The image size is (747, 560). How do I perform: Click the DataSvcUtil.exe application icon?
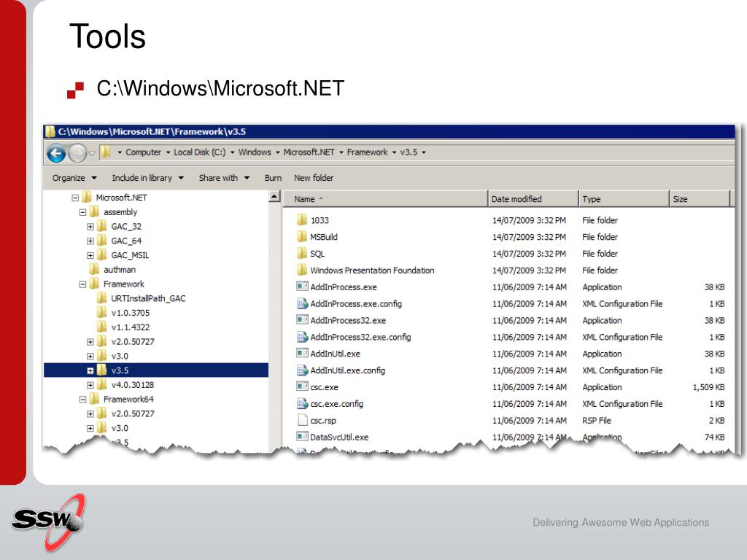coord(302,437)
